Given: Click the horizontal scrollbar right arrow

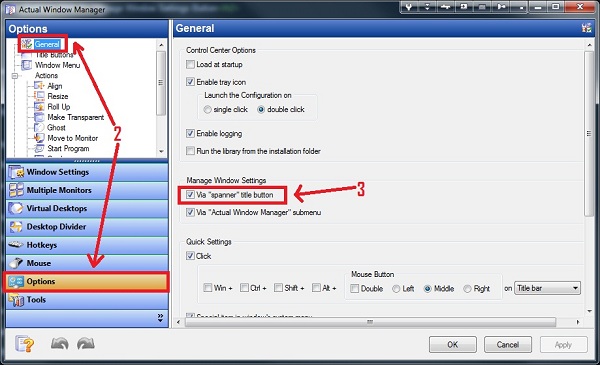Looking at the screenshot, I should (x=577, y=322).
